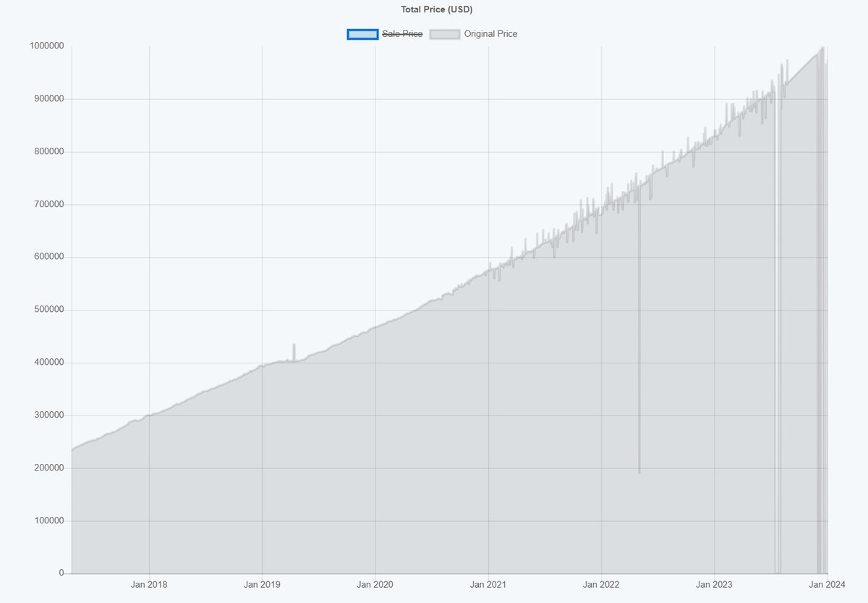Click the 1000000 y-axis tick label
868x603 pixels.
(46, 46)
